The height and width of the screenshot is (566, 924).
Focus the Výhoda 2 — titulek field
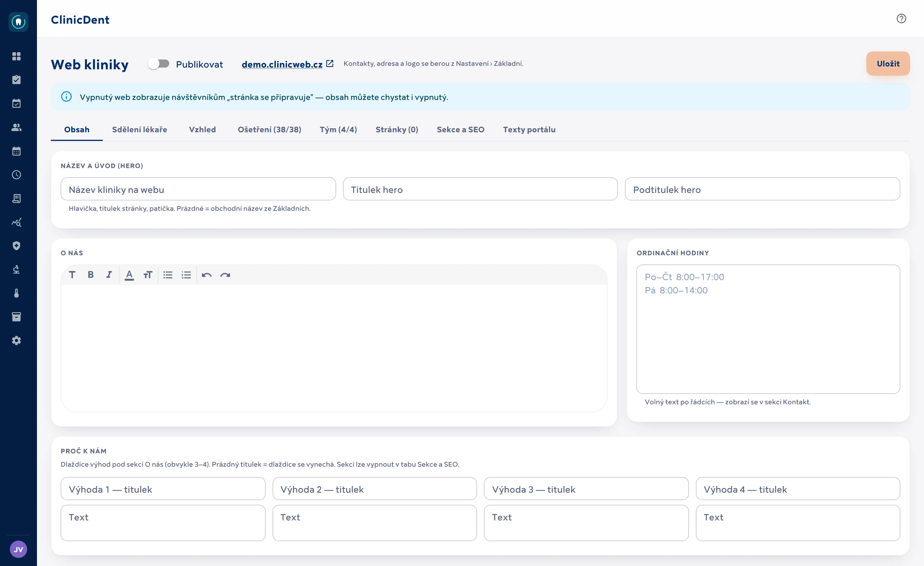click(x=375, y=489)
